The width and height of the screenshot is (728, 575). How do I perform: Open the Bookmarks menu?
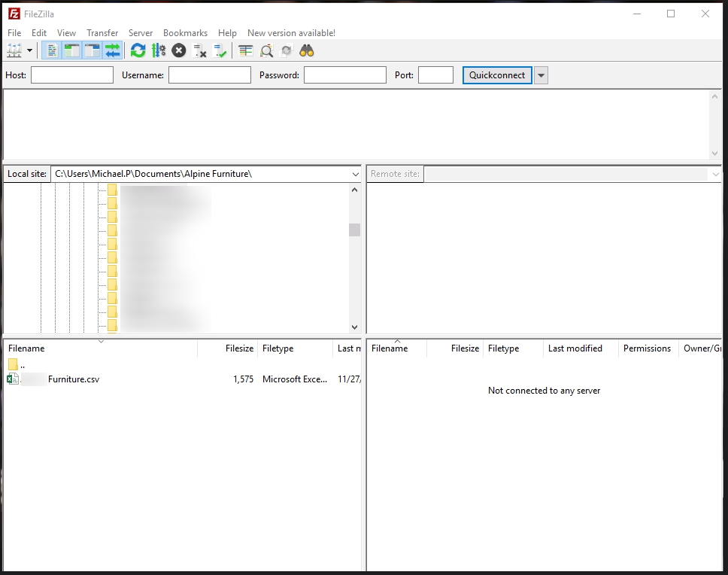[185, 33]
